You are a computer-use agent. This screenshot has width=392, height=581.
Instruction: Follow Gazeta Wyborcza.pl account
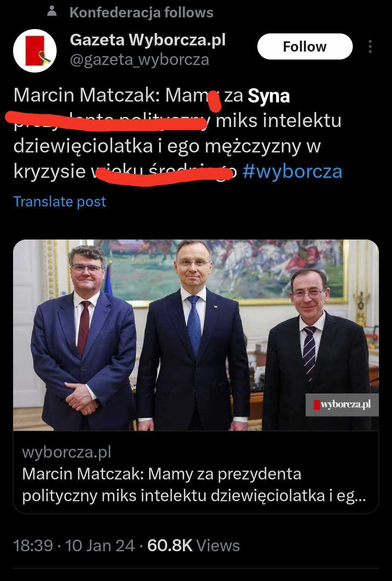pyautogui.click(x=305, y=46)
